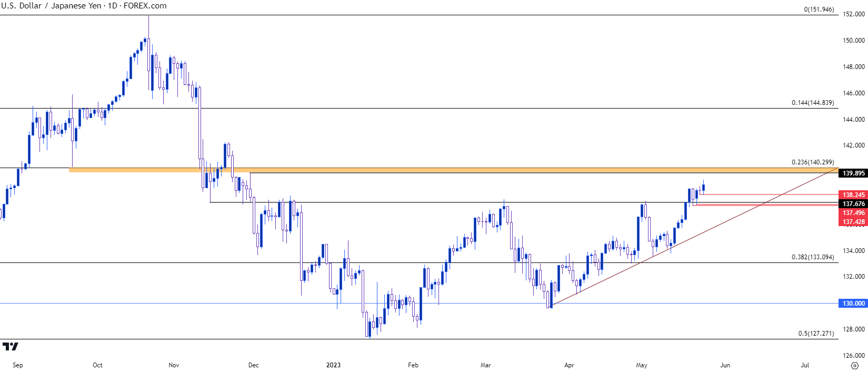
Task: Click the red 137.428 price label
Action: [853, 222]
